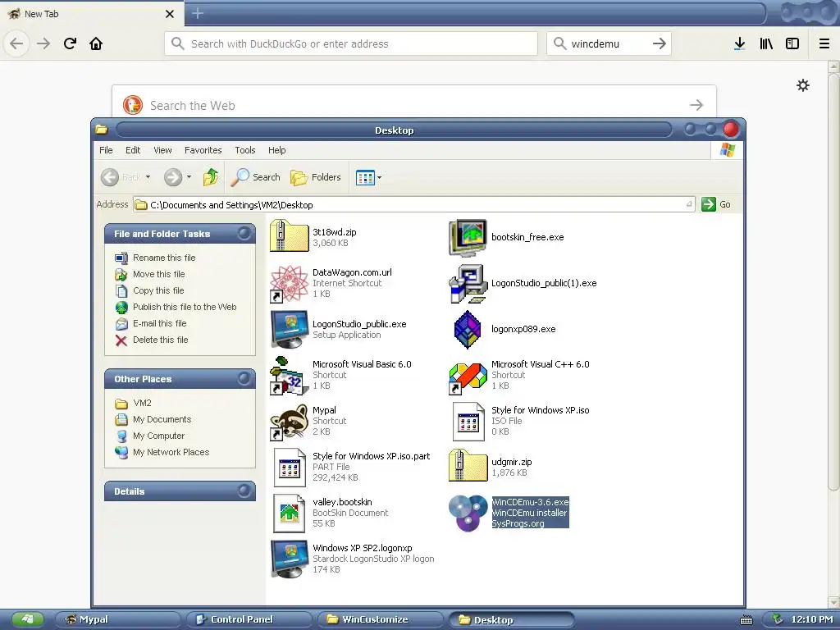The image size is (840, 630).
Task: Click Rename this file link
Action: tap(164, 258)
